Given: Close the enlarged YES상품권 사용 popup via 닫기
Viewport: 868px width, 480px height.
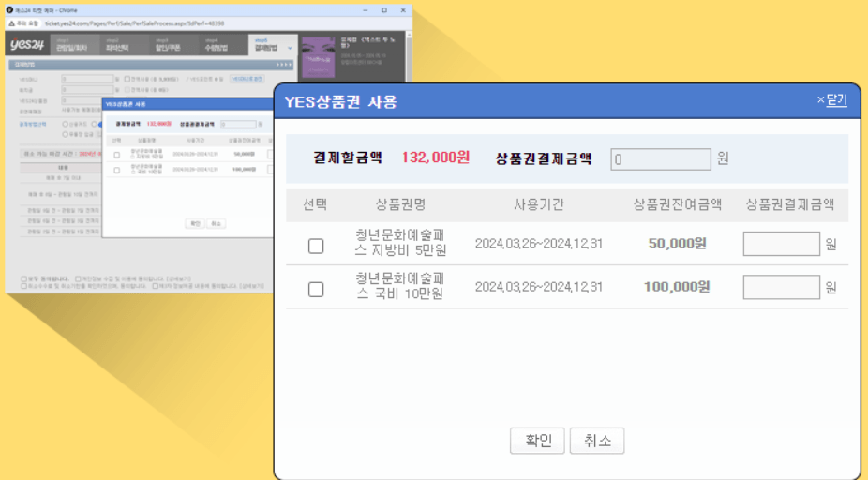Looking at the screenshot, I should 832,100.
